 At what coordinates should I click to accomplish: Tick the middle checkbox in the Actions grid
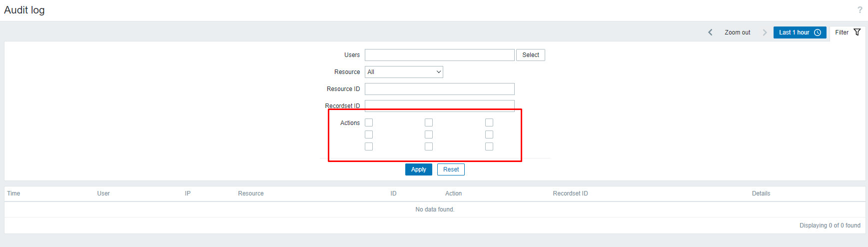[429, 134]
